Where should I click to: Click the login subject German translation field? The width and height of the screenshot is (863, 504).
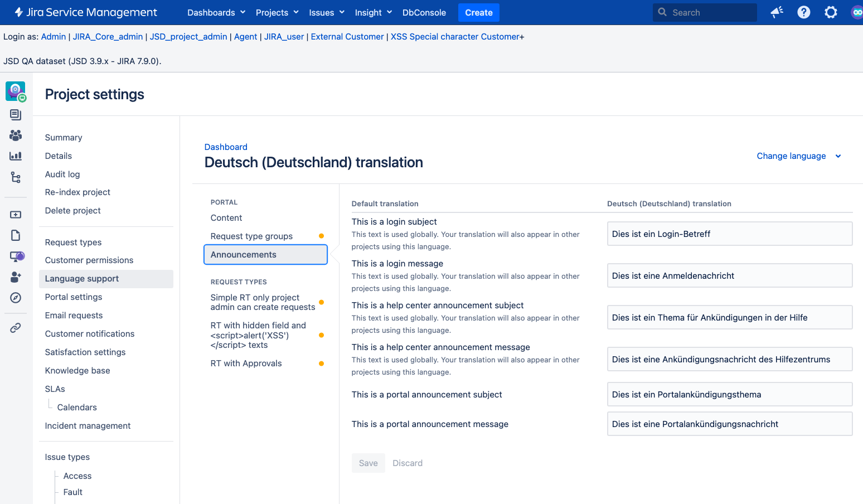click(729, 234)
